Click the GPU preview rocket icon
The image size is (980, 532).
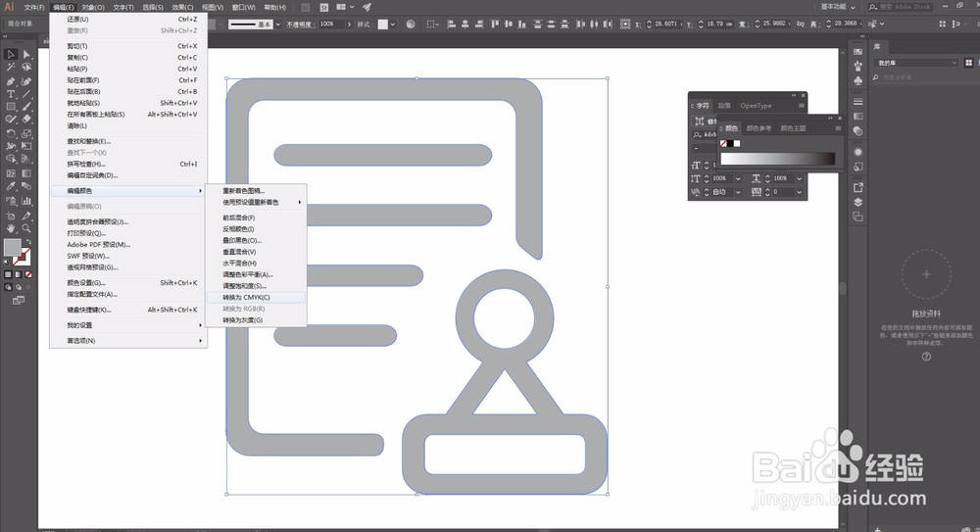pyautogui.click(x=367, y=8)
